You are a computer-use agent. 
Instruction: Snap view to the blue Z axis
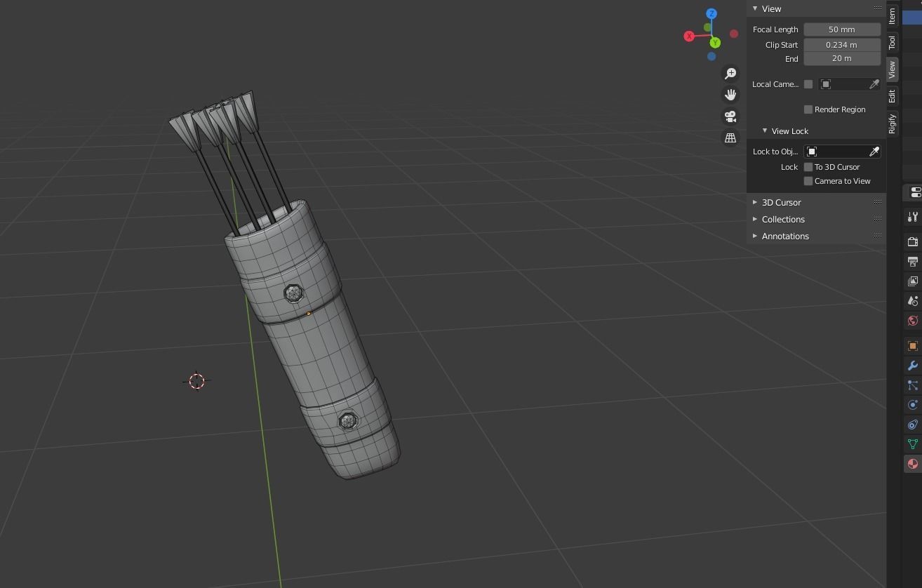tap(711, 13)
